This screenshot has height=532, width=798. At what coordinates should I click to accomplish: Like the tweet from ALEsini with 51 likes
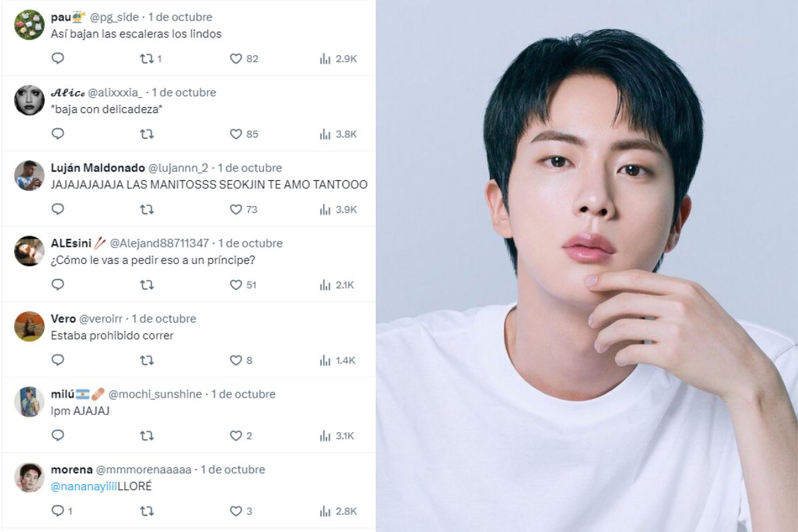(243, 285)
